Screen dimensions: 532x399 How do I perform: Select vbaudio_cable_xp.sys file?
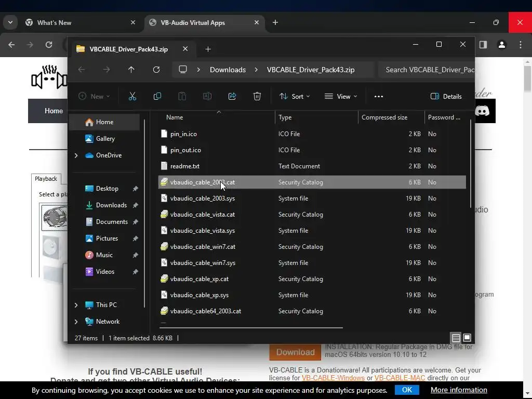[x=312, y=295]
